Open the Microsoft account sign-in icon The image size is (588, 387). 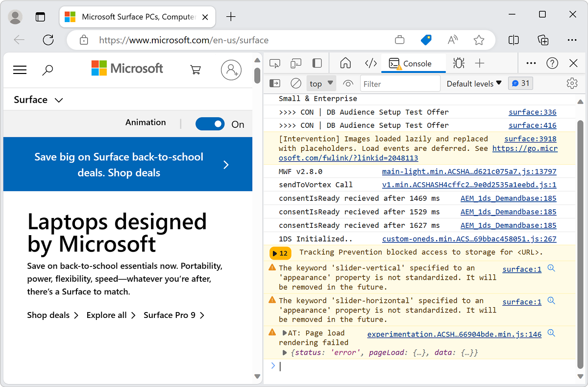click(x=231, y=70)
